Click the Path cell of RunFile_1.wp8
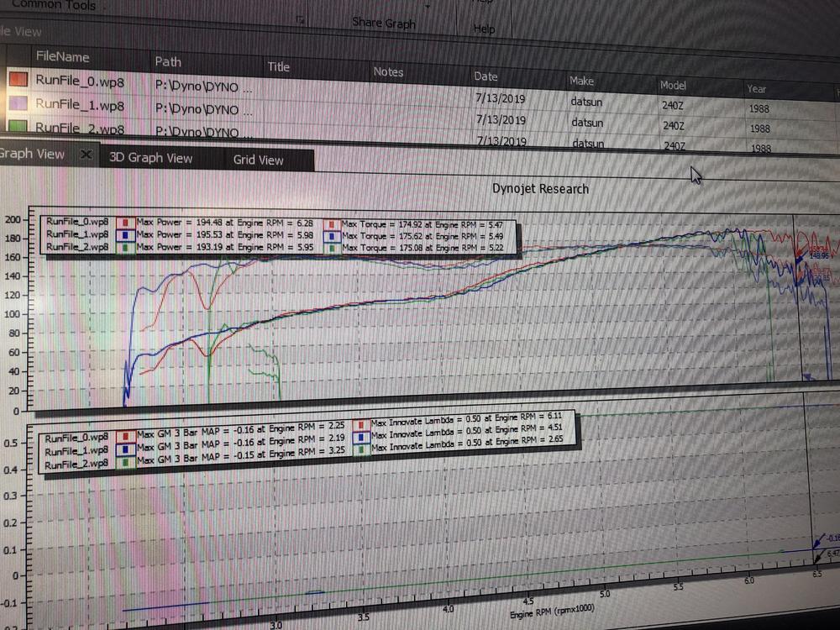 (x=203, y=109)
